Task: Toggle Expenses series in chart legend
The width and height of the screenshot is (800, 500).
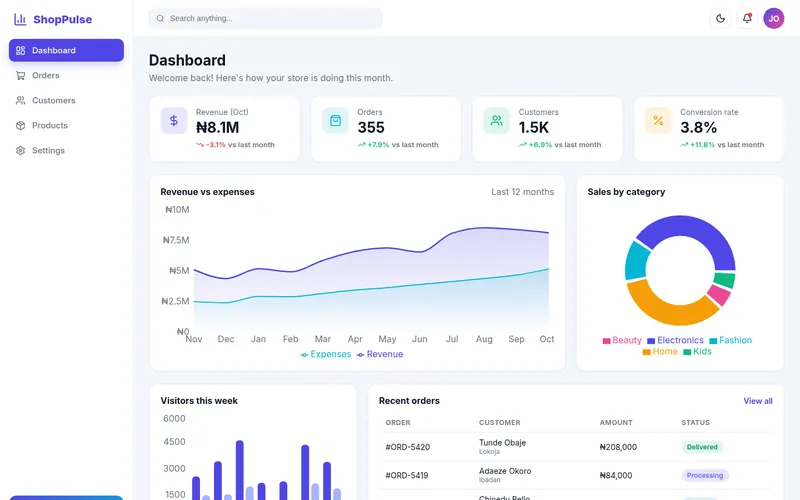Action: point(326,354)
